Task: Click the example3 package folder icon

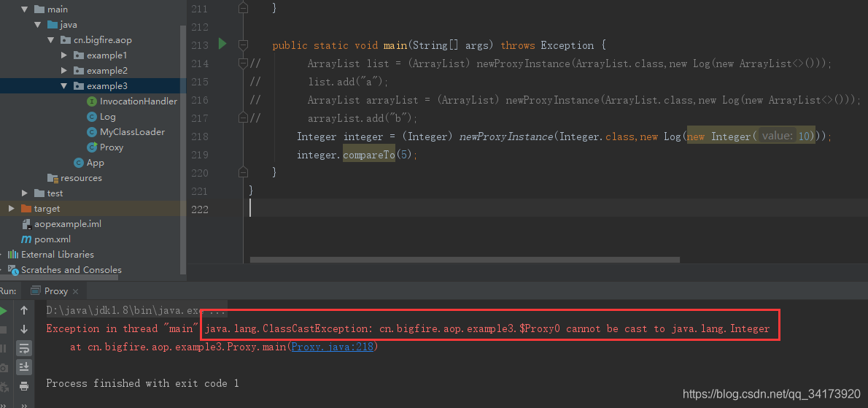Action: (x=79, y=86)
